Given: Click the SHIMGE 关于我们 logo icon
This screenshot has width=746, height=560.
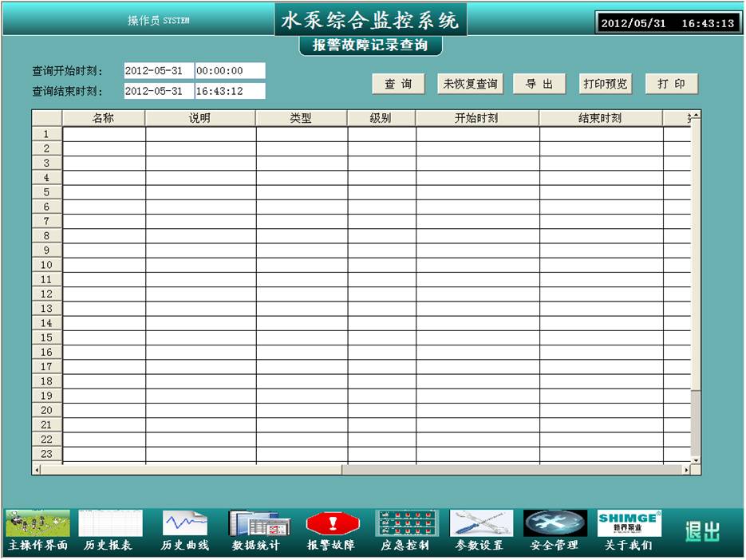Looking at the screenshot, I should [630, 524].
